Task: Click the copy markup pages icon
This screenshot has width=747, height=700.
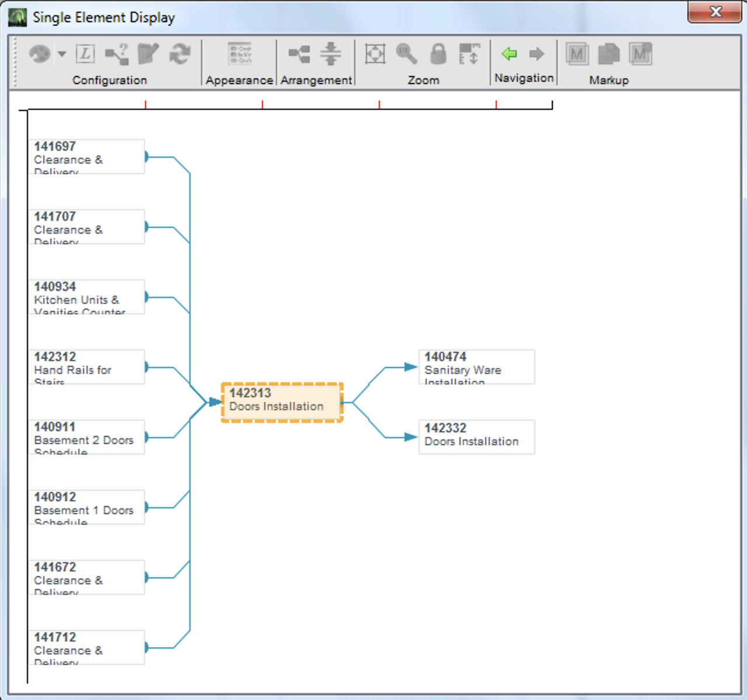Action: click(608, 54)
